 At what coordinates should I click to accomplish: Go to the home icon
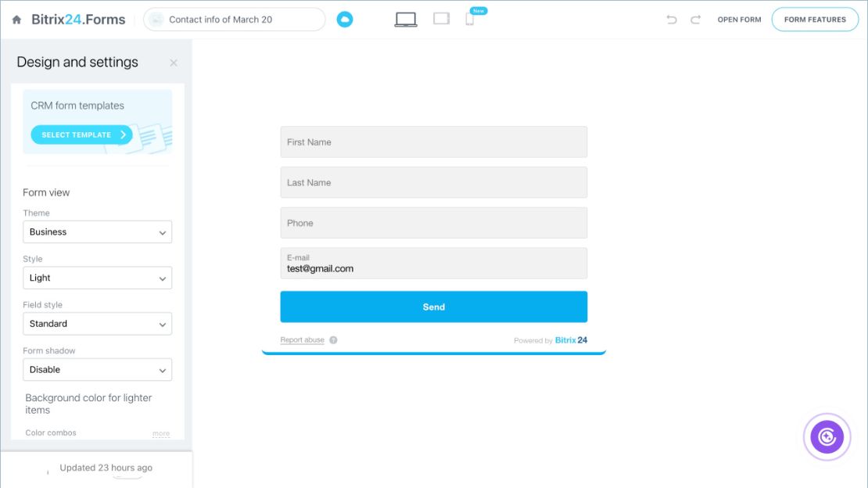16,20
